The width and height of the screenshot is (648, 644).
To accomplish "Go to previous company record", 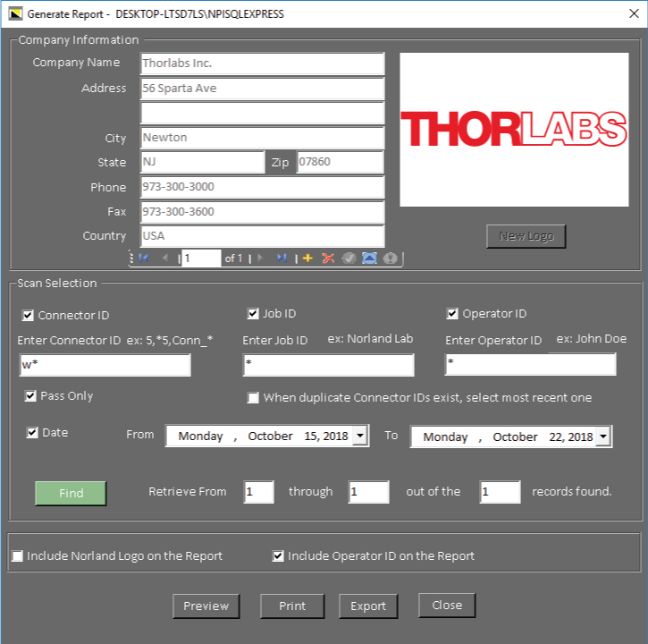I will [165, 258].
